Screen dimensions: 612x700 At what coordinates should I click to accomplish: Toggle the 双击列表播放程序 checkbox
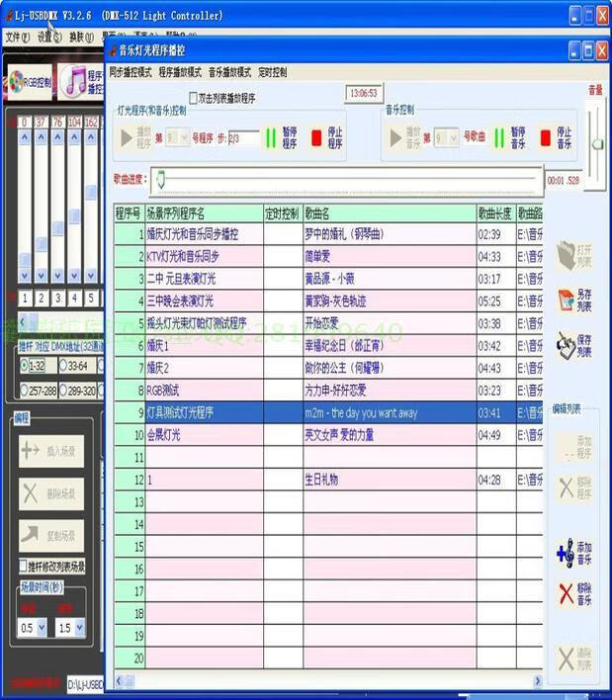194,99
